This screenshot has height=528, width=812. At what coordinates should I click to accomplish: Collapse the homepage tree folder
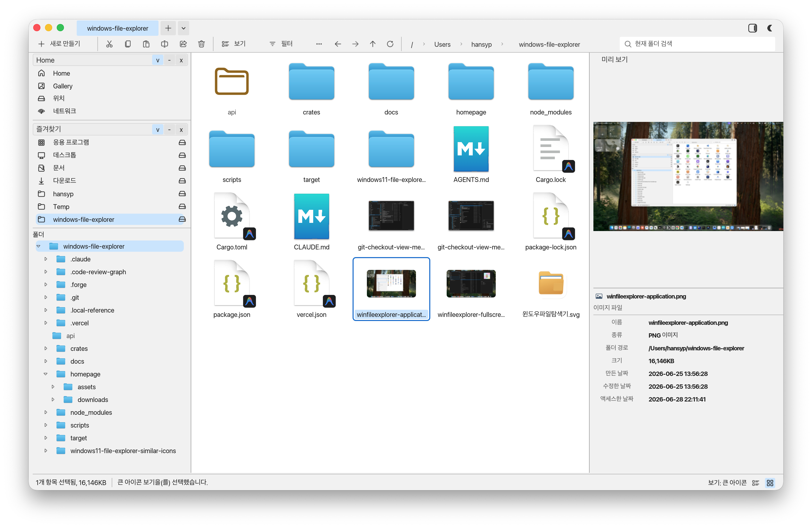[46, 374]
